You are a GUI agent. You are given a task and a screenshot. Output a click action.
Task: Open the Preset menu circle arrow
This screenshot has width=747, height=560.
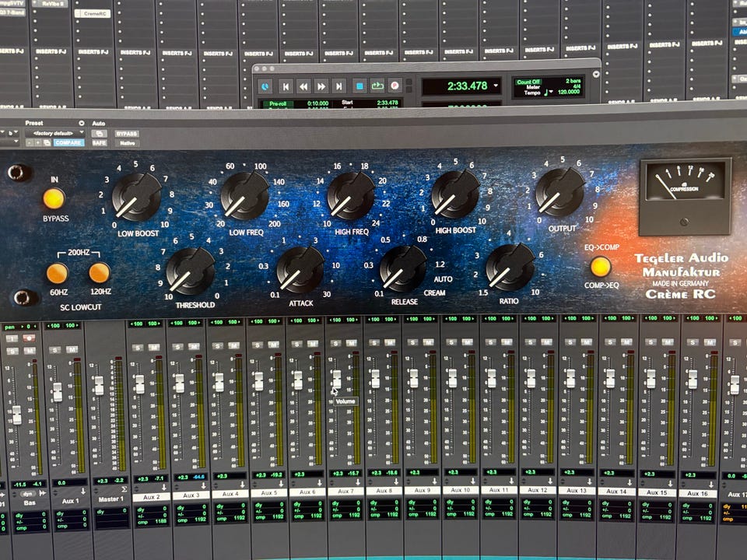point(82,123)
